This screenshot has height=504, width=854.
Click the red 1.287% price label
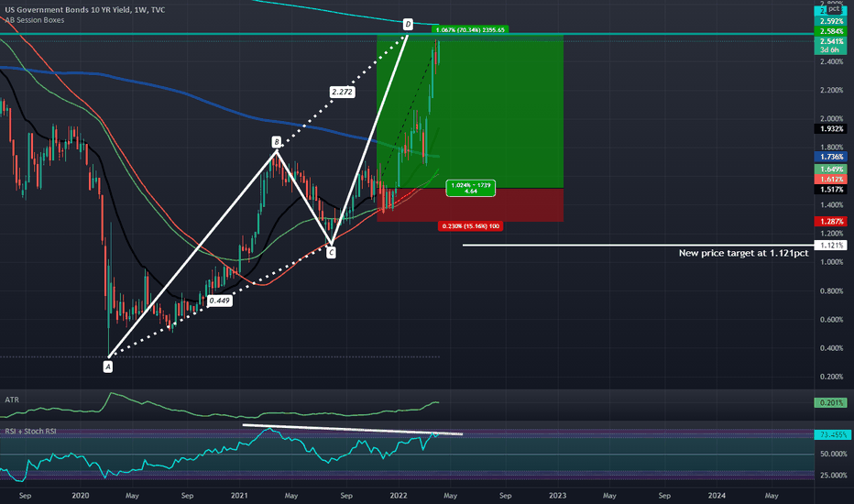click(x=830, y=221)
